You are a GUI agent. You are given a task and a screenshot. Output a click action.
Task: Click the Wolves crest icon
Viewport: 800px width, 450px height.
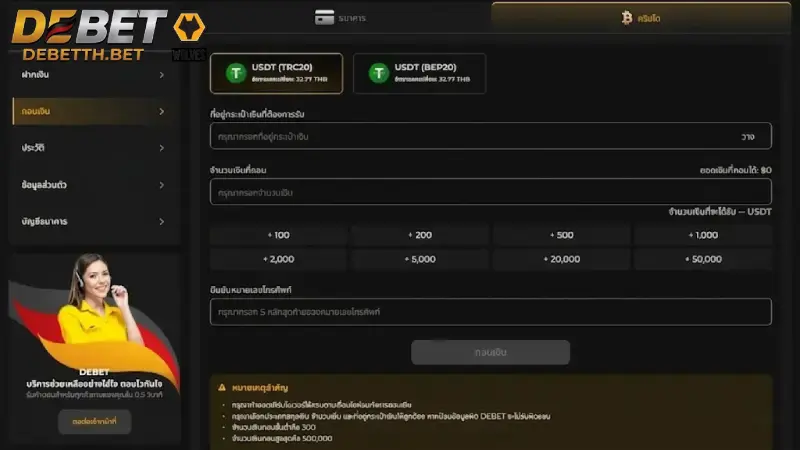tap(189, 27)
